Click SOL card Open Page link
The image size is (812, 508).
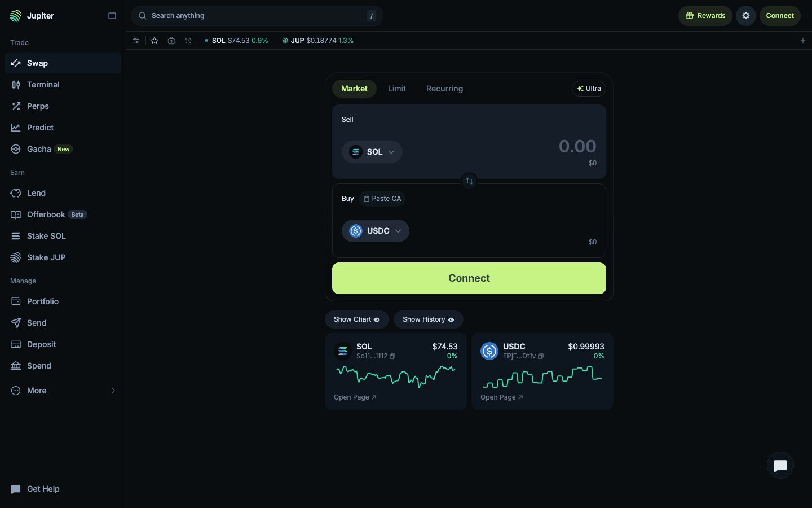355,397
